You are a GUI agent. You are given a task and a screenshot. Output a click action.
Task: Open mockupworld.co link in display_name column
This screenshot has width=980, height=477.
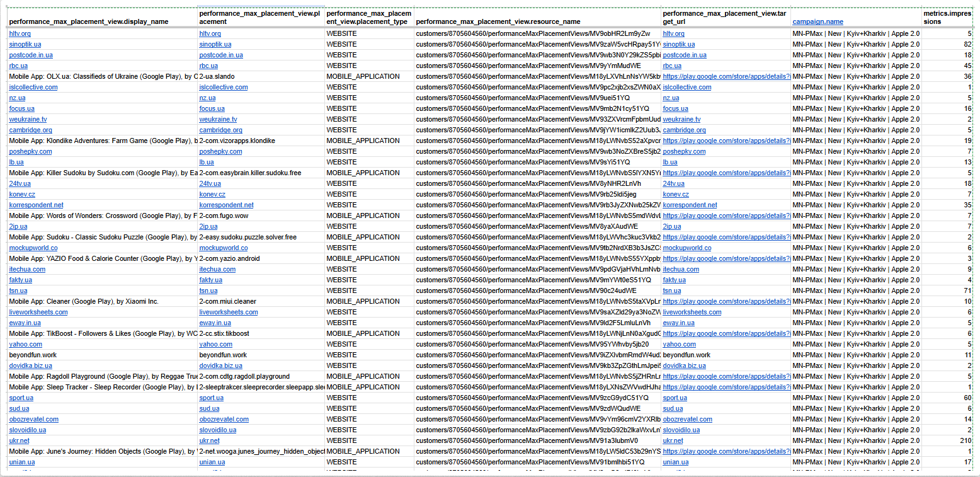click(33, 248)
